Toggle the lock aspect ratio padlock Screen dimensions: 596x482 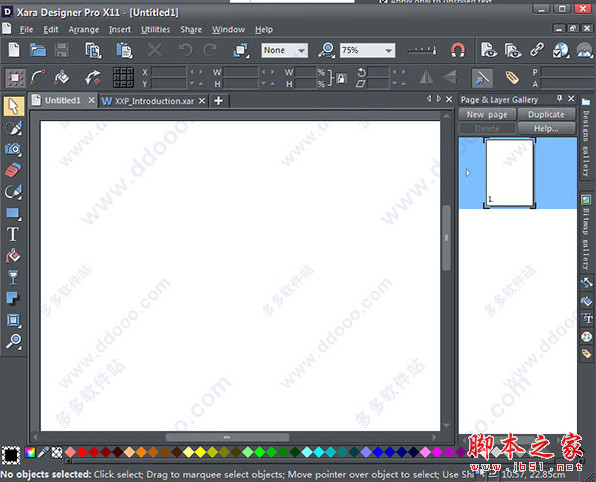[341, 79]
